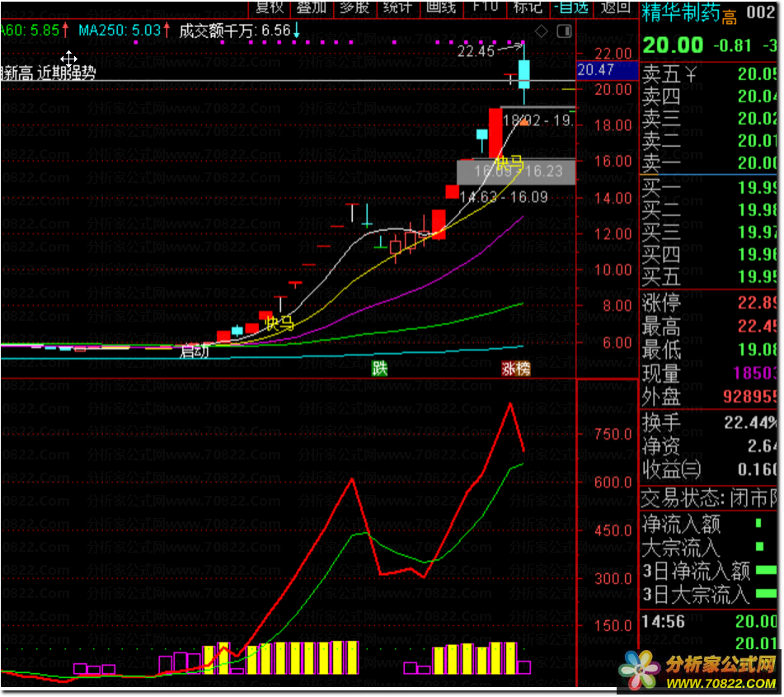Select the 叠加 overlay tab
The height and width of the screenshot is (697, 784).
(312, 7)
